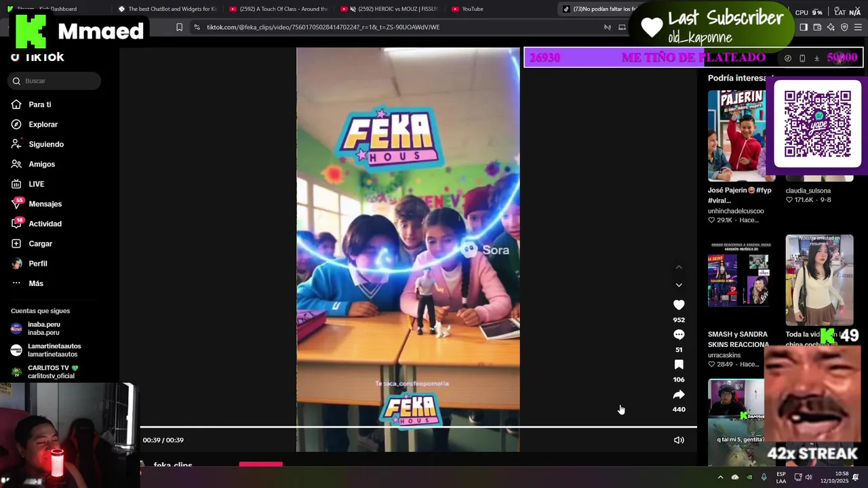
Task: Save the video with the bookmark icon
Action: click(679, 365)
